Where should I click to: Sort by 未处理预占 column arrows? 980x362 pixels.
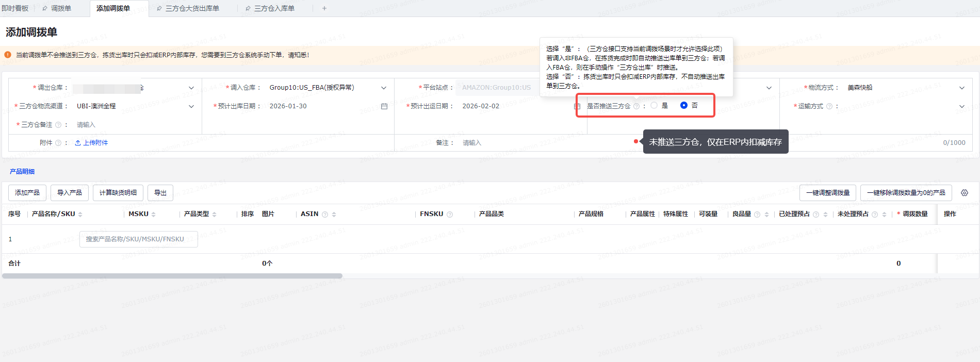tap(884, 215)
